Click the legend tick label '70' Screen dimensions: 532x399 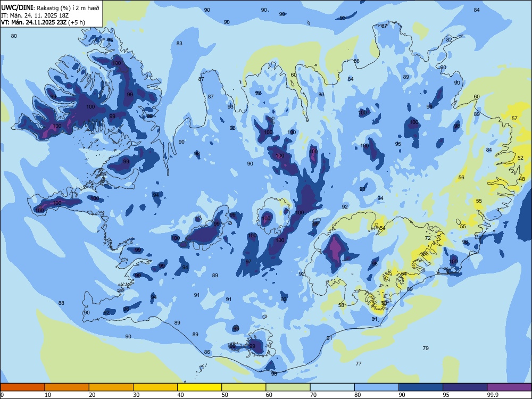[x=313, y=395]
